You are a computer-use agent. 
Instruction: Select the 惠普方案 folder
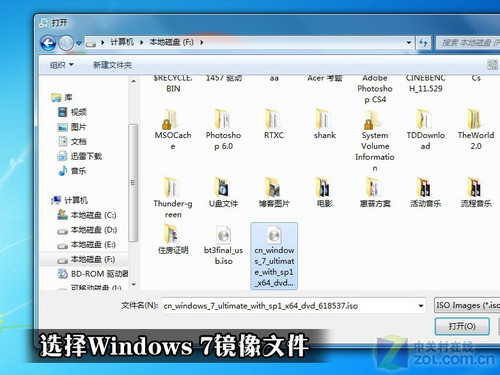tap(375, 192)
